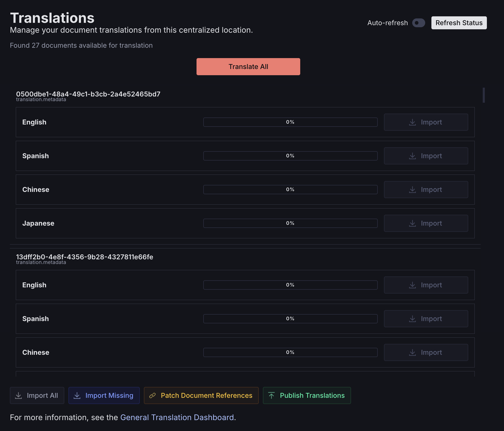Click import icon in first document's Japanese row

(412, 223)
